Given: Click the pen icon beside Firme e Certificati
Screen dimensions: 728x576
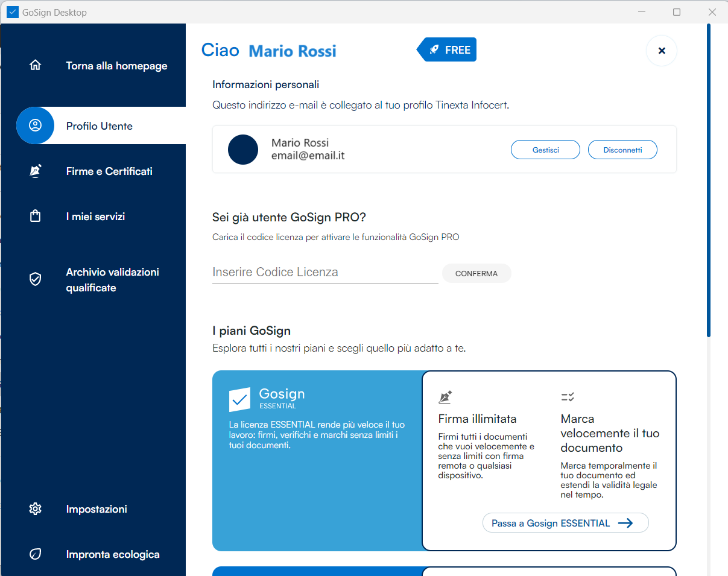Looking at the screenshot, I should pos(36,171).
